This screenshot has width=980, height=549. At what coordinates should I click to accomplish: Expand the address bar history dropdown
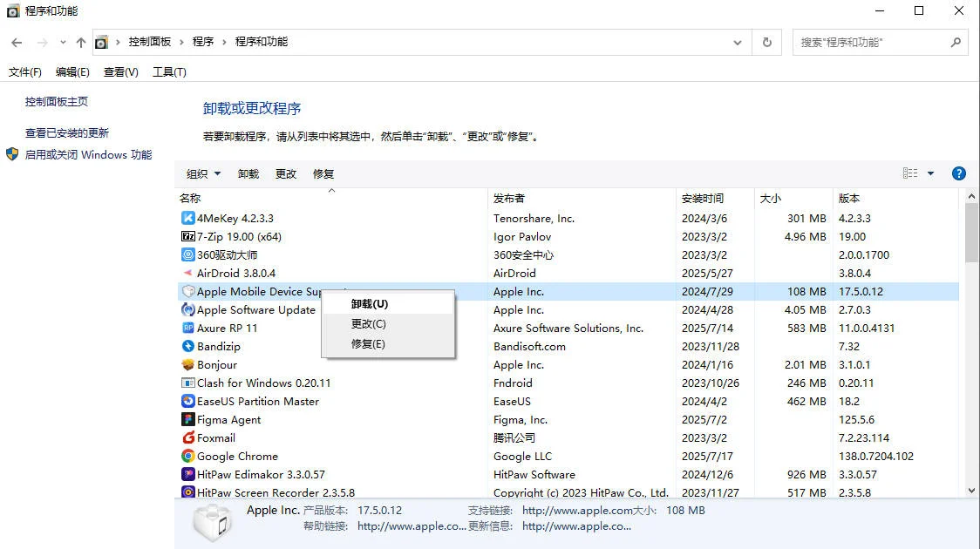coord(738,43)
